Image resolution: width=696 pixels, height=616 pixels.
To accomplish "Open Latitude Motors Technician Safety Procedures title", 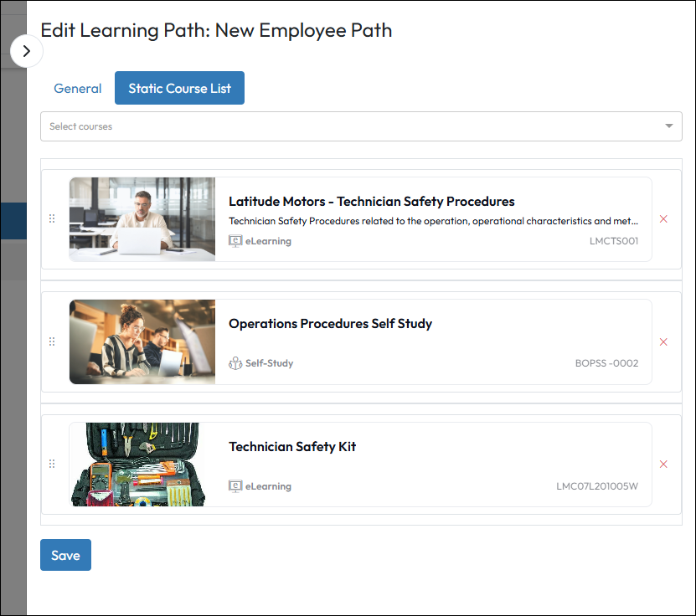I will point(371,202).
